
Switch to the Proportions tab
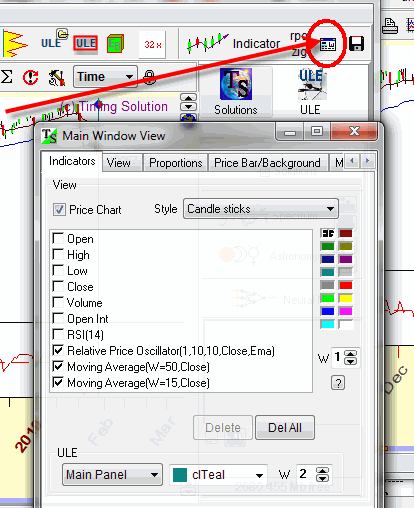click(x=176, y=163)
